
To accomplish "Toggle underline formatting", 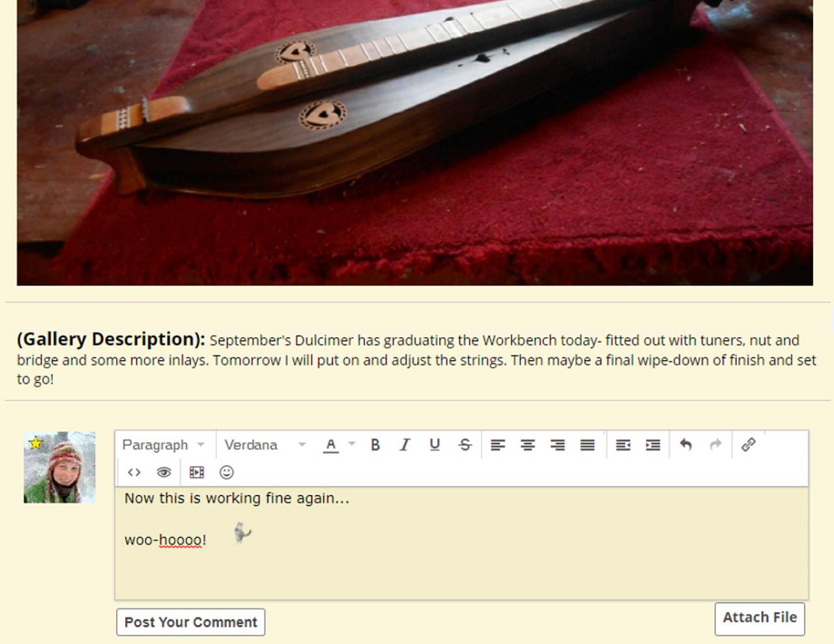I will click(x=435, y=445).
